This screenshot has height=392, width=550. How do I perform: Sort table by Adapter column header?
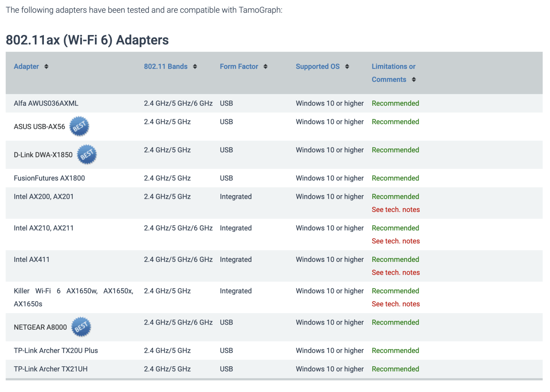click(x=26, y=67)
